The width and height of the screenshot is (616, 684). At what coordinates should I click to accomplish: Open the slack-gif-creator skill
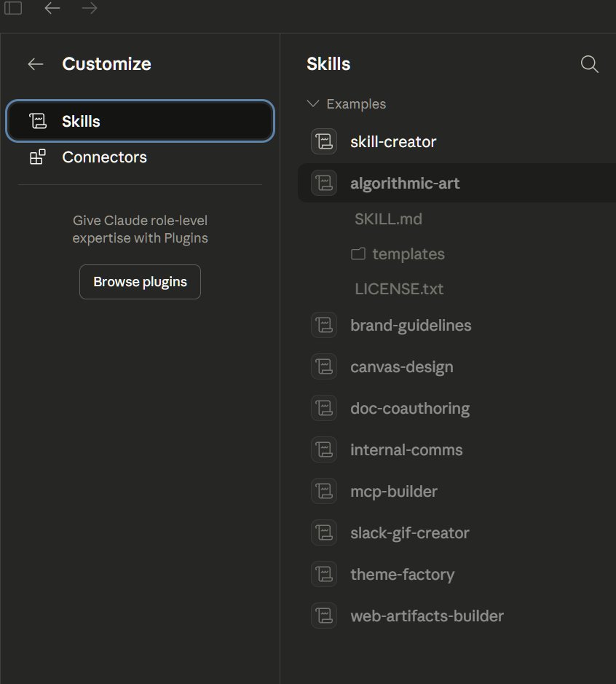click(409, 532)
